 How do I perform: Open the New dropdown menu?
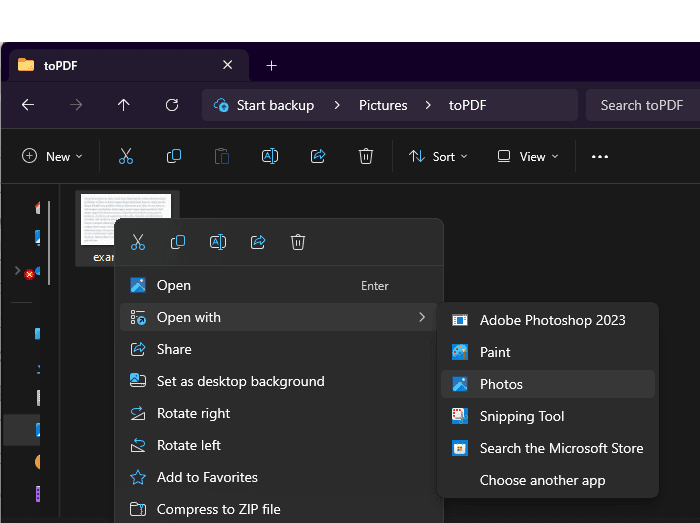(52, 157)
